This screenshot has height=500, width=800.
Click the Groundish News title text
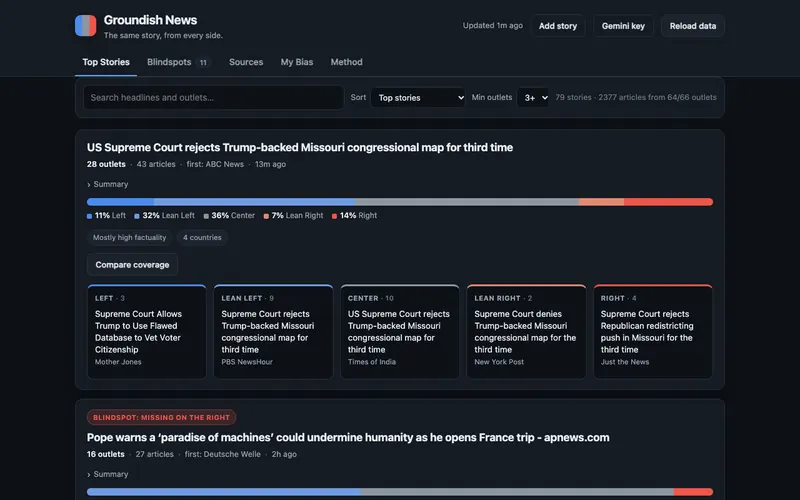[151, 20]
